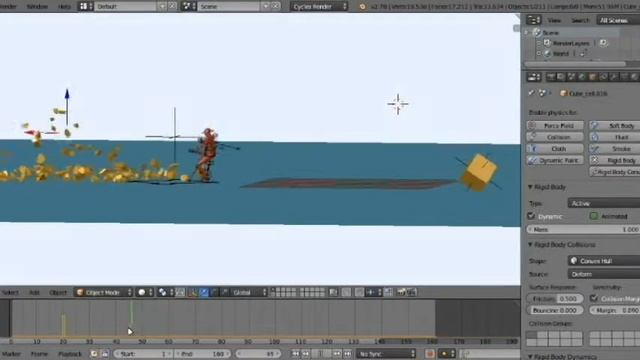Screen dimensions: 640x360
Task: Toggle the 3D manipulator visibility button
Action: [193, 292]
